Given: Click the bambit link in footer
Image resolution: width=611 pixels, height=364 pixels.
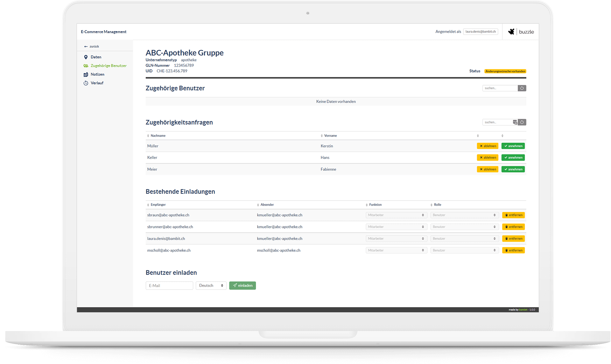Looking at the screenshot, I should [523, 310].
